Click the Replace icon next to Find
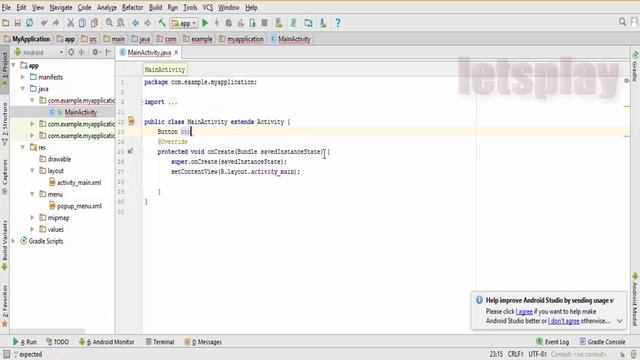 point(121,23)
